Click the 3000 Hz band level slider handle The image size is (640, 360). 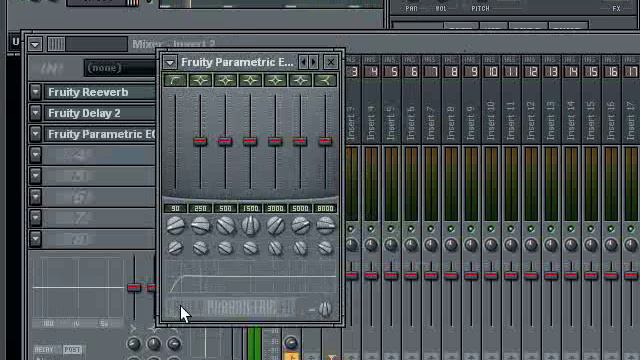pyautogui.click(x=275, y=141)
